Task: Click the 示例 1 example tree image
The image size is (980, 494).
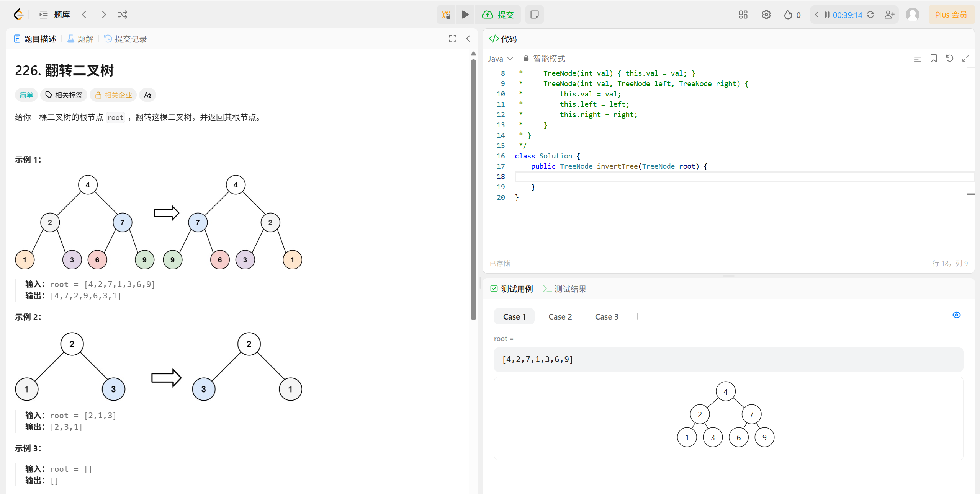Action: coord(159,222)
